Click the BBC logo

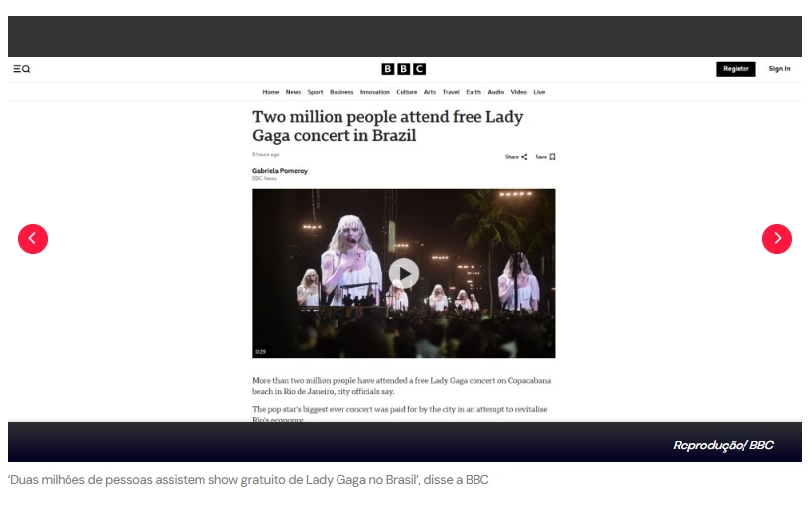pos(403,69)
